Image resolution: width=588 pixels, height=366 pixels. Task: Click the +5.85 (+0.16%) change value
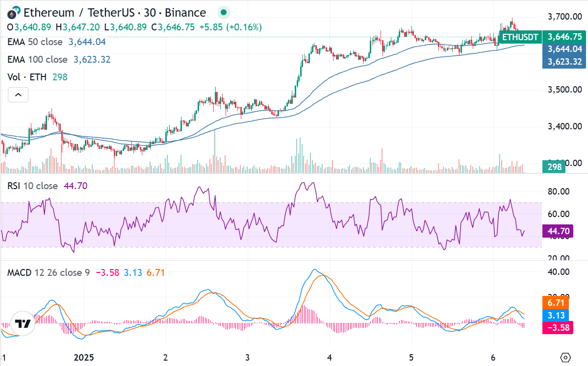pos(230,27)
